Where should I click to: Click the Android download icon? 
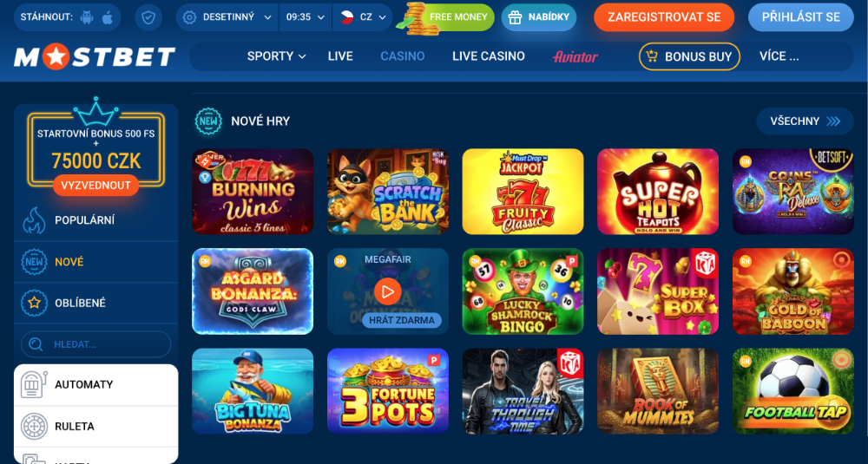[x=87, y=17]
